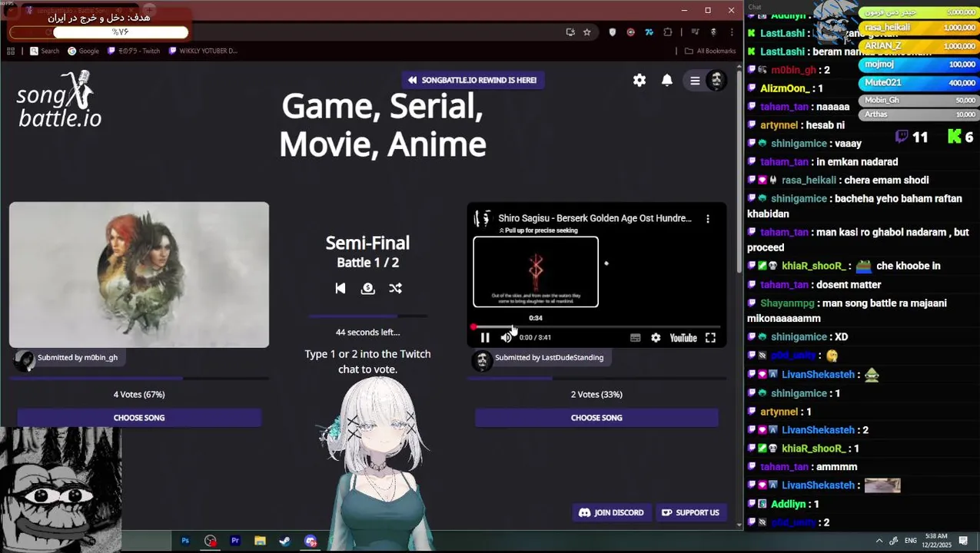Image resolution: width=980 pixels, height=553 pixels.
Task: Toggle YouTube subtitles
Action: [635, 338]
